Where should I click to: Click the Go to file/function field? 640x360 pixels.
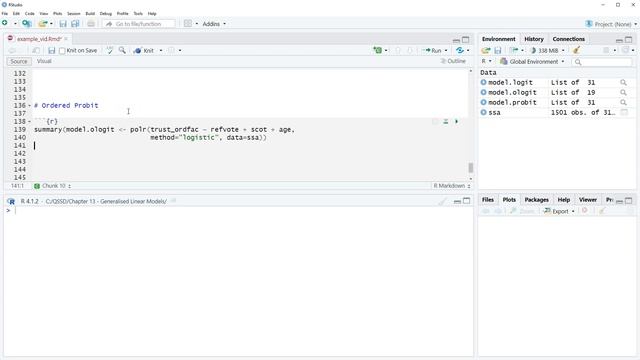pyautogui.click(x=139, y=24)
